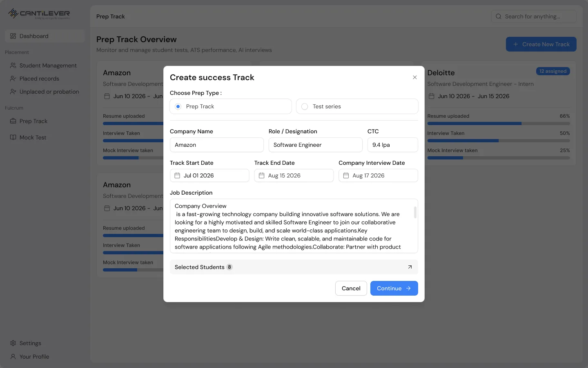The height and width of the screenshot is (368, 588).
Task: Open Prep Track in the sidebar
Action: click(45, 121)
